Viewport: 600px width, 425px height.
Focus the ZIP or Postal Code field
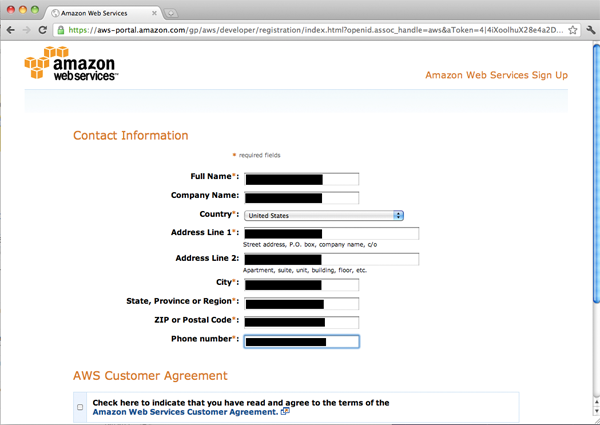pyautogui.click(x=302, y=322)
